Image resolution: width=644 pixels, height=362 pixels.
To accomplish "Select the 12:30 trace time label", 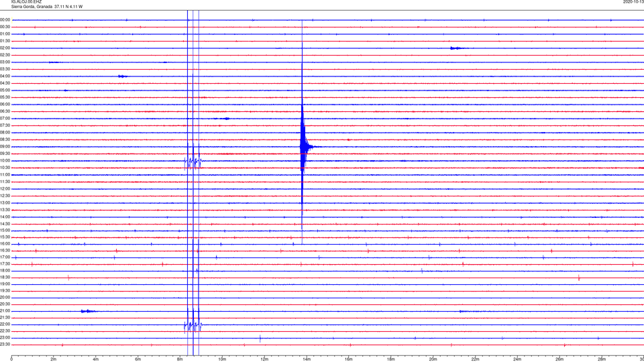I will (5, 196).
